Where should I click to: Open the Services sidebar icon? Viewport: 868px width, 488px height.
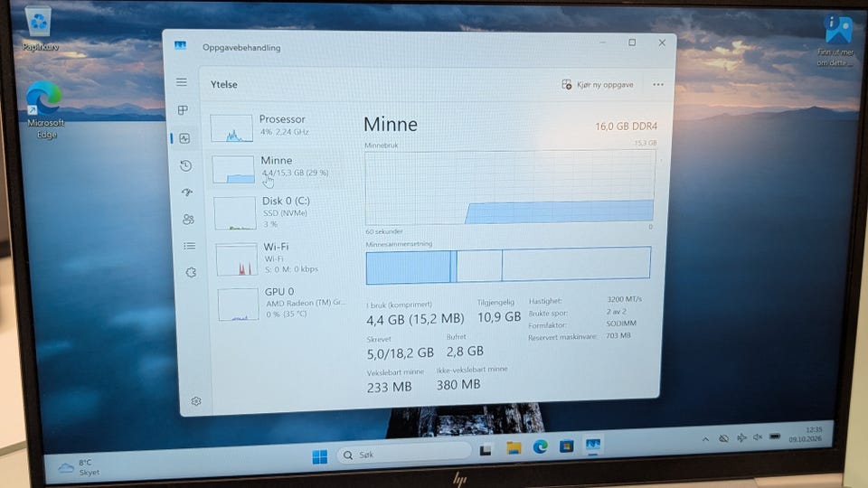[191, 272]
